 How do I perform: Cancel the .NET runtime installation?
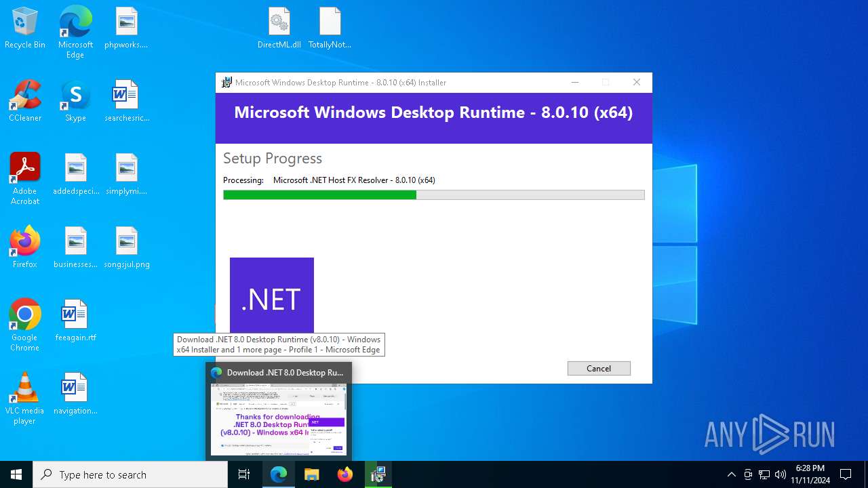(x=599, y=368)
